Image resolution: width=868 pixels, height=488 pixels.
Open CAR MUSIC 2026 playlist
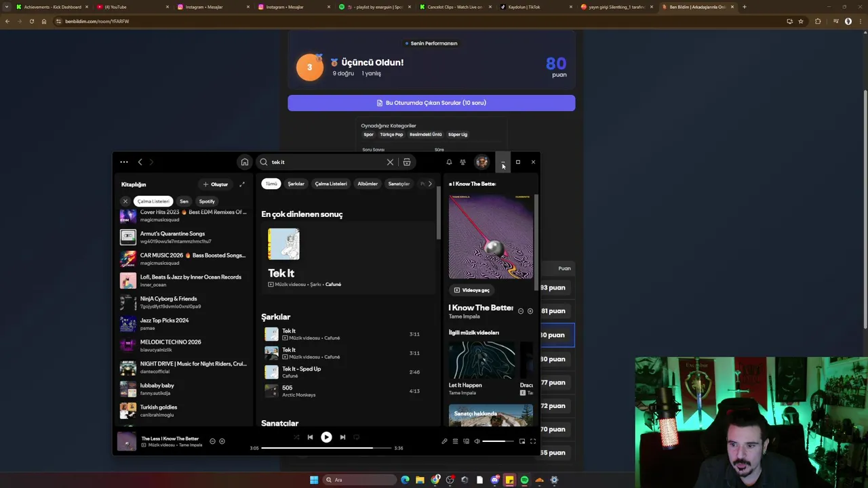[x=184, y=258]
